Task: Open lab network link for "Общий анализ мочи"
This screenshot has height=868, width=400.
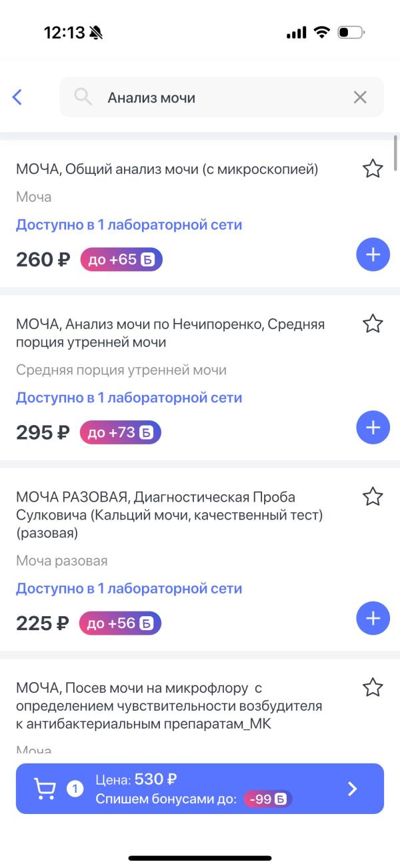Action: 129,225
